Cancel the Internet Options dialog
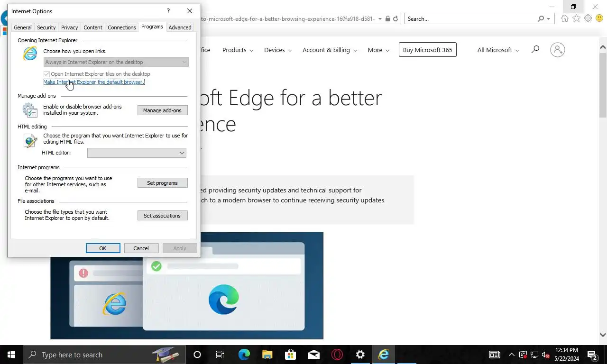 pos(141,248)
